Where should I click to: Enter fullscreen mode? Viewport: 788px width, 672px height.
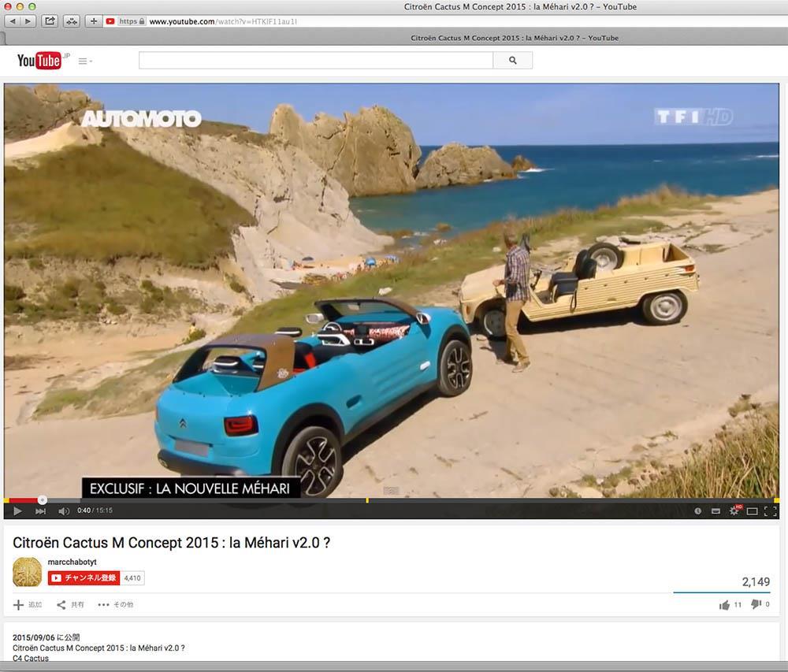pos(770,511)
